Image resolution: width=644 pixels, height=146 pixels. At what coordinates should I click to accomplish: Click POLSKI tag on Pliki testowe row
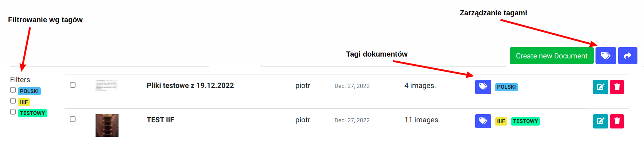(x=506, y=87)
